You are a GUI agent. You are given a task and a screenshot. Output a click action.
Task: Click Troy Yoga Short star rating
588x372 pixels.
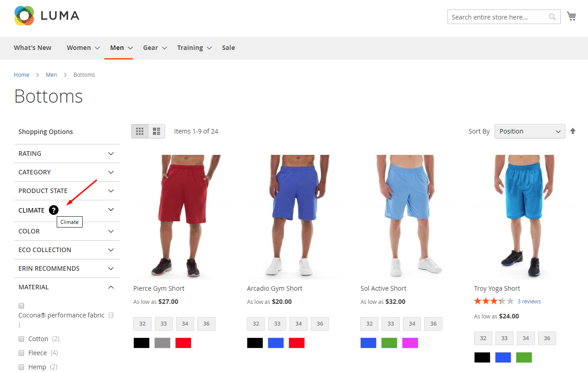(494, 301)
